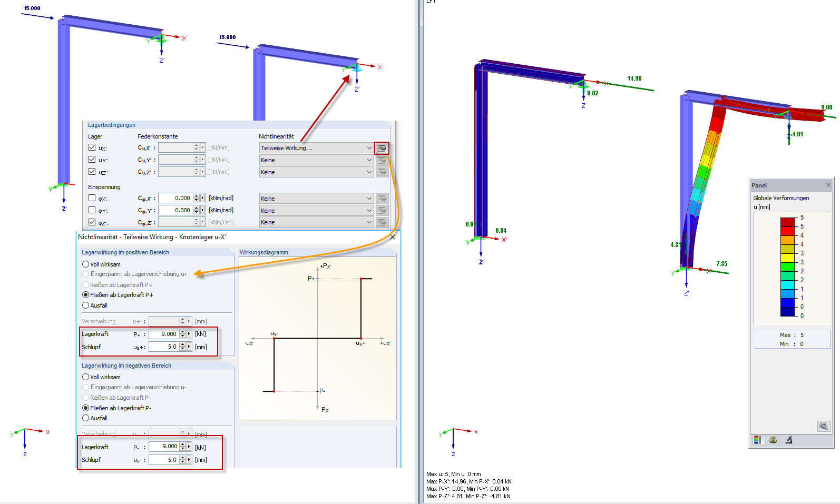Screen dimensions: 840x504
Task: Click the 'Globale Verformungen' panel heading
Action: click(x=781, y=198)
